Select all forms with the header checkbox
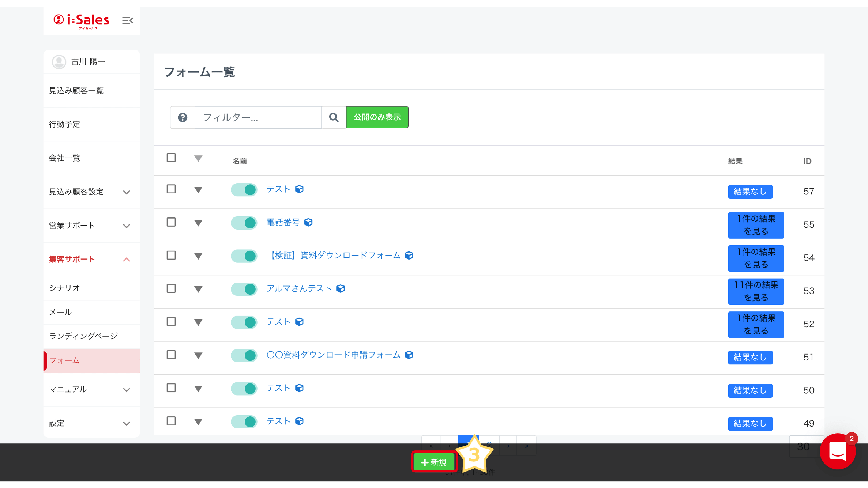The height and width of the screenshot is (488, 868). pos(171,158)
